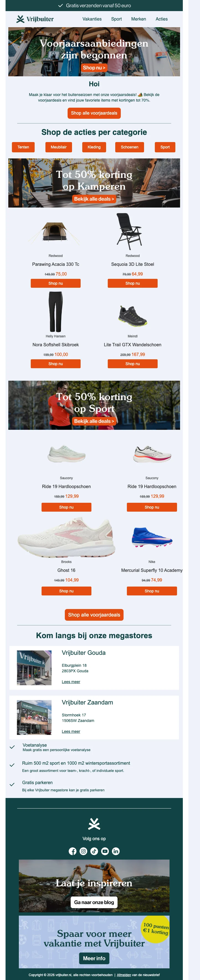Viewport: 200px width, 980px height.
Task: Click Shop nu under Parawing Acacia tent
Action: coord(55,283)
